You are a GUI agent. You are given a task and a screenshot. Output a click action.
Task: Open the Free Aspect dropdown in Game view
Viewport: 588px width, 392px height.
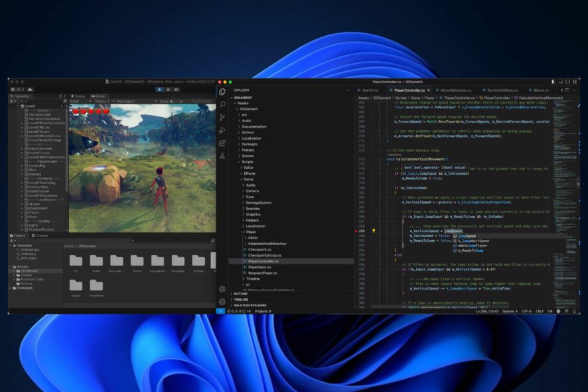(126, 102)
